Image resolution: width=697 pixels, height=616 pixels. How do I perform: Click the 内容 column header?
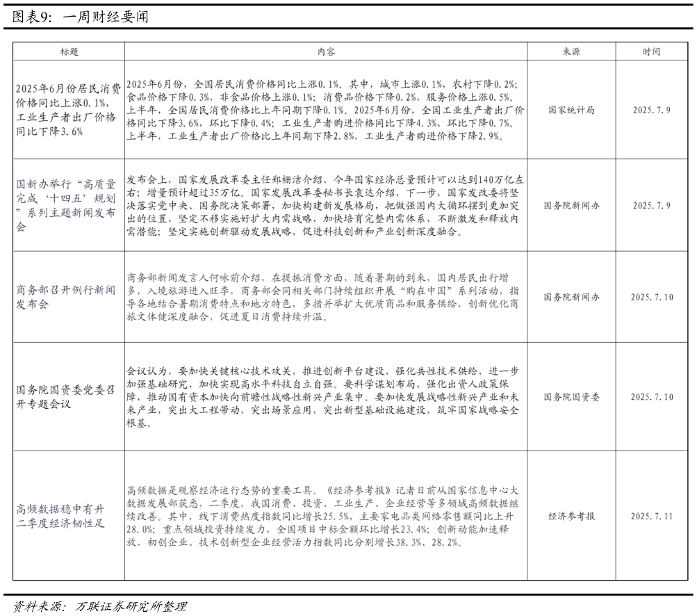pos(325,50)
